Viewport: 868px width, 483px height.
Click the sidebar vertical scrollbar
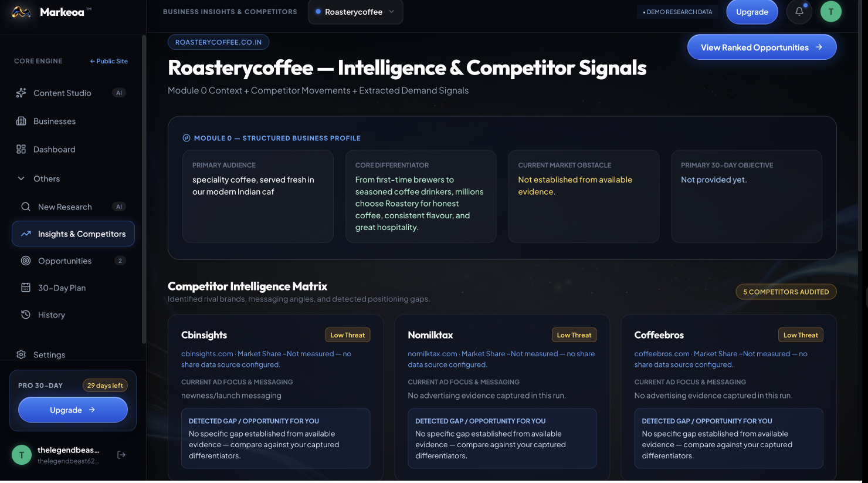point(144,189)
